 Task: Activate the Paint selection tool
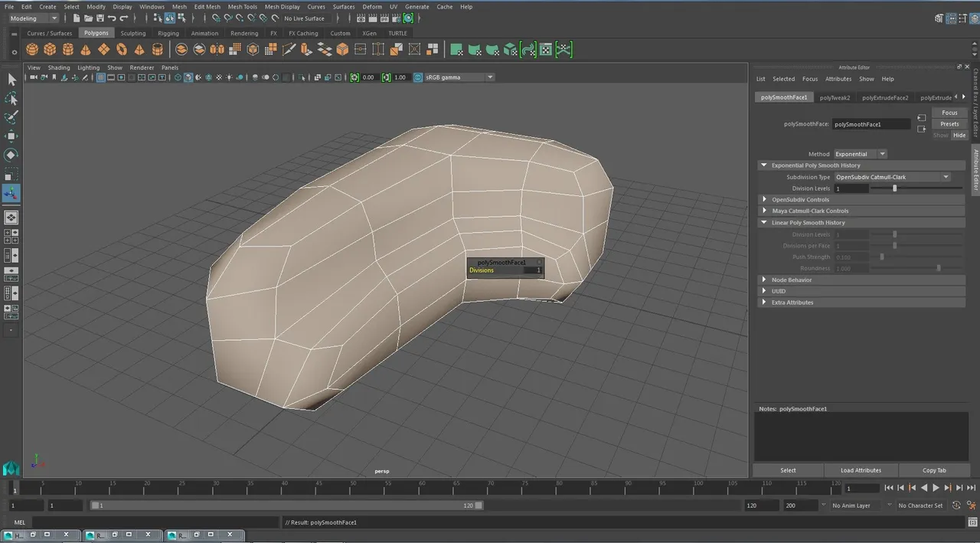pyautogui.click(x=11, y=117)
